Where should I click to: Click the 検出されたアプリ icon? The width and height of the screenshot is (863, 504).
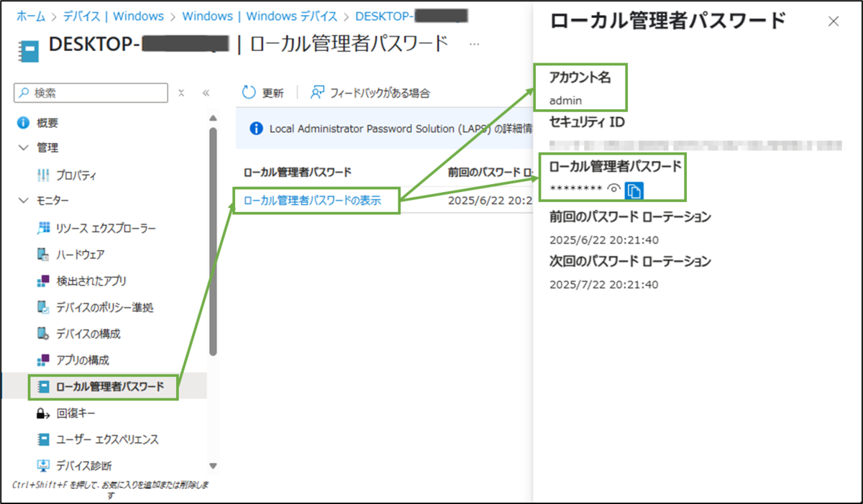coord(42,281)
